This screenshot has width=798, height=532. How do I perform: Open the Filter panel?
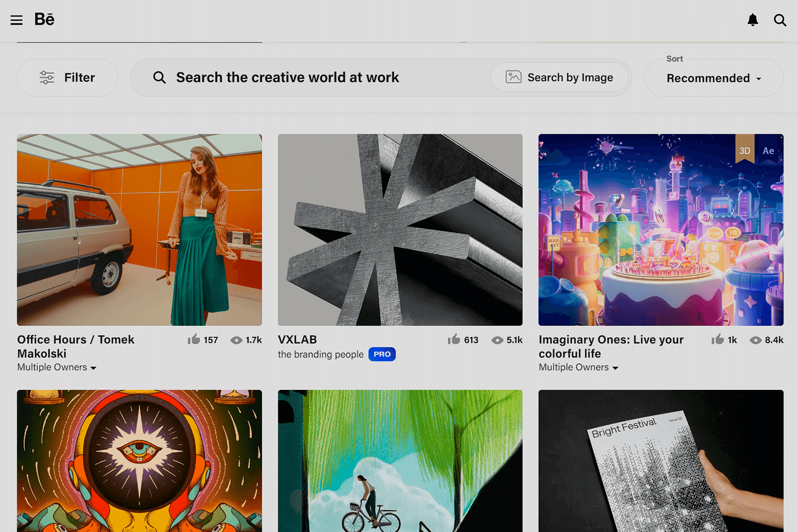68,78
